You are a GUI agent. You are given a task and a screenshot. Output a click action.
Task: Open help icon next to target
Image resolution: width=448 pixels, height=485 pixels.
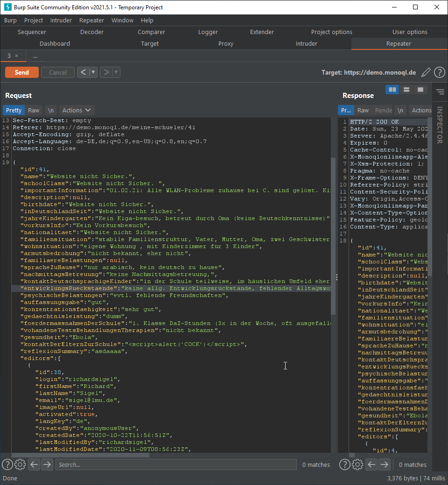(439, 72)
